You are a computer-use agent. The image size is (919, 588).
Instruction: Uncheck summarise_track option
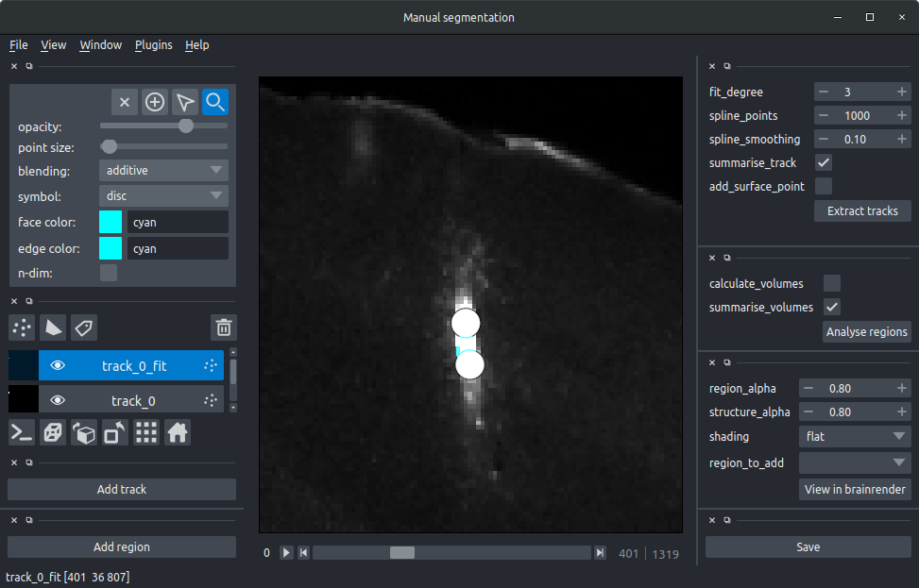(x=823, y=162)
